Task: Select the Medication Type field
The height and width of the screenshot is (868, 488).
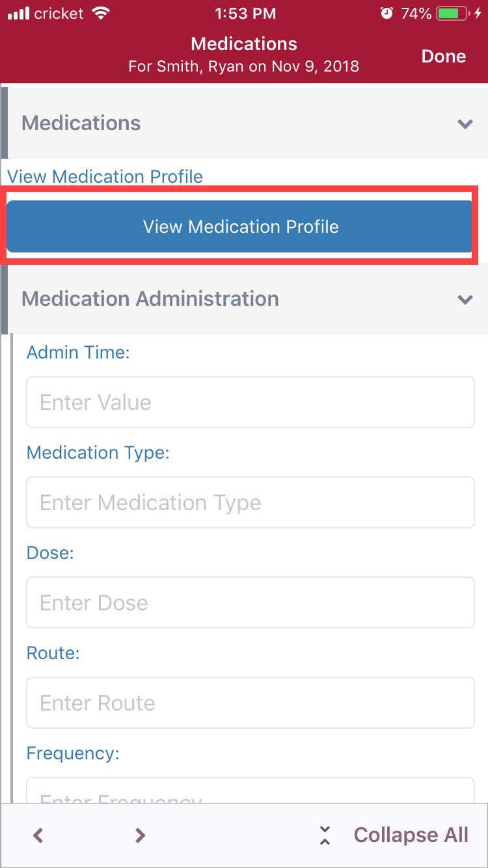Action: (251, 502)
